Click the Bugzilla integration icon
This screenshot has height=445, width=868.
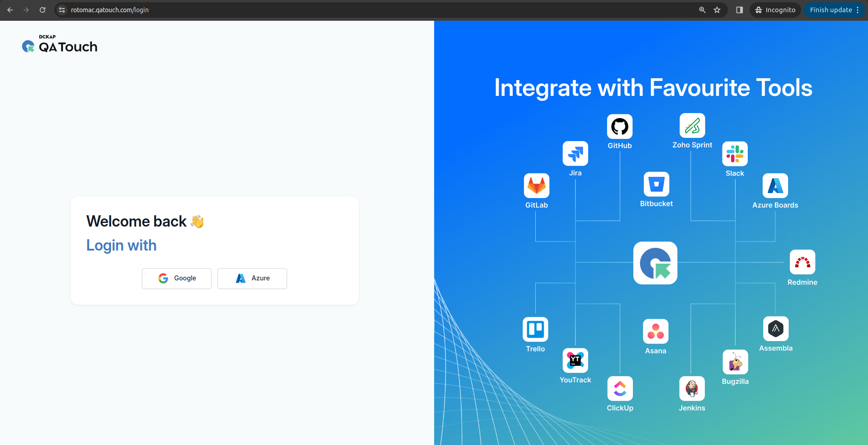click(x=736, y=362)
